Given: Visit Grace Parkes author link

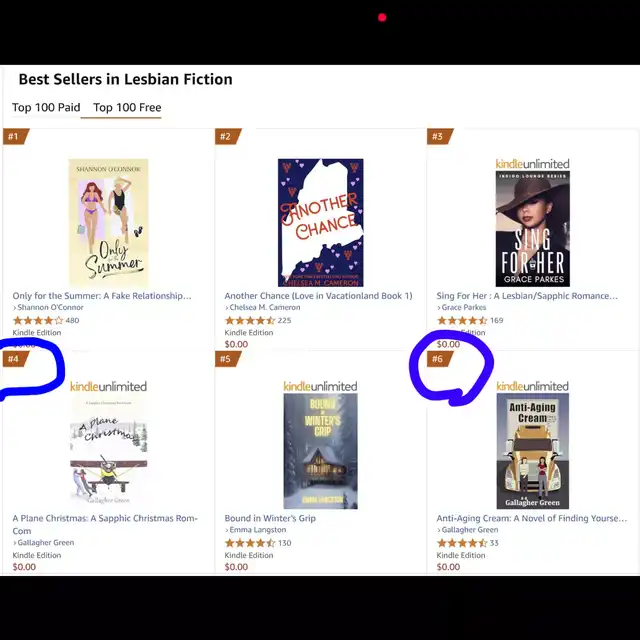Looking at the screenshot, I should [x=462, y=307].
